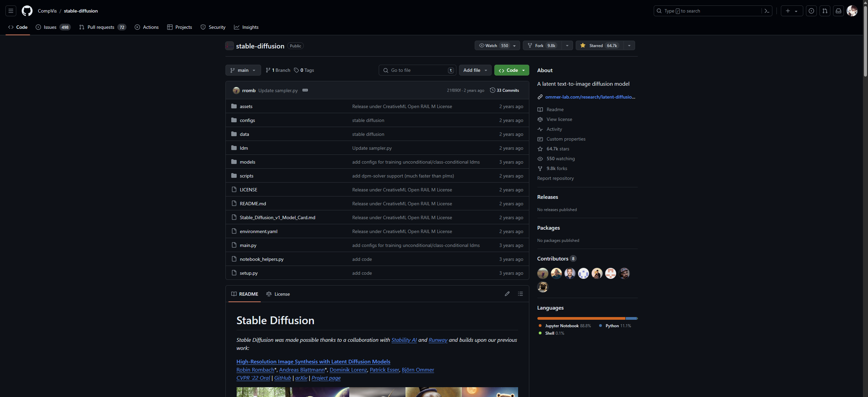Screen dimensions: 868x397
Task: Open the Stability AI link in README
Action: coord(404,340)
